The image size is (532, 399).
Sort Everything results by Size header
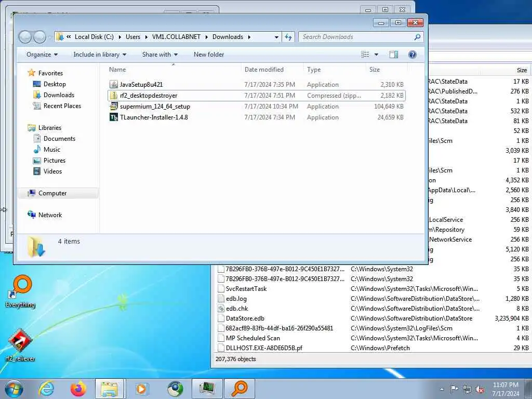pyautogui.click(x=522, y=70)
